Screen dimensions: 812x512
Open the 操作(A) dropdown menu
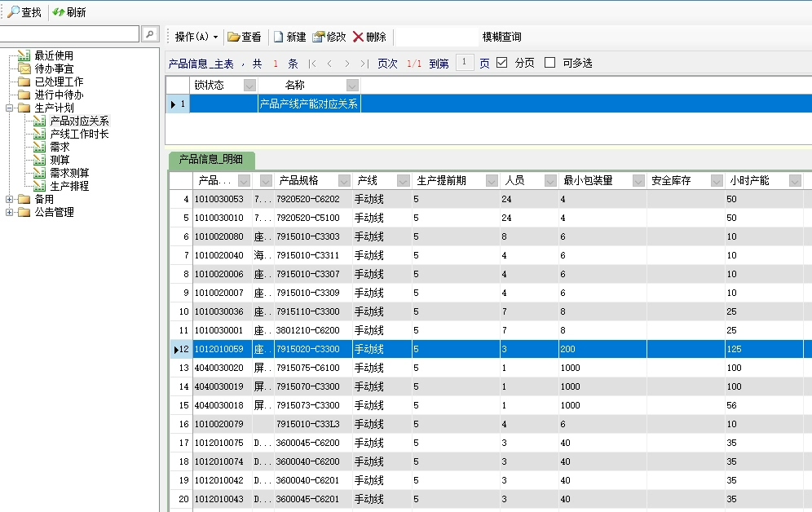pyautogui.click(x=196, y=37)
